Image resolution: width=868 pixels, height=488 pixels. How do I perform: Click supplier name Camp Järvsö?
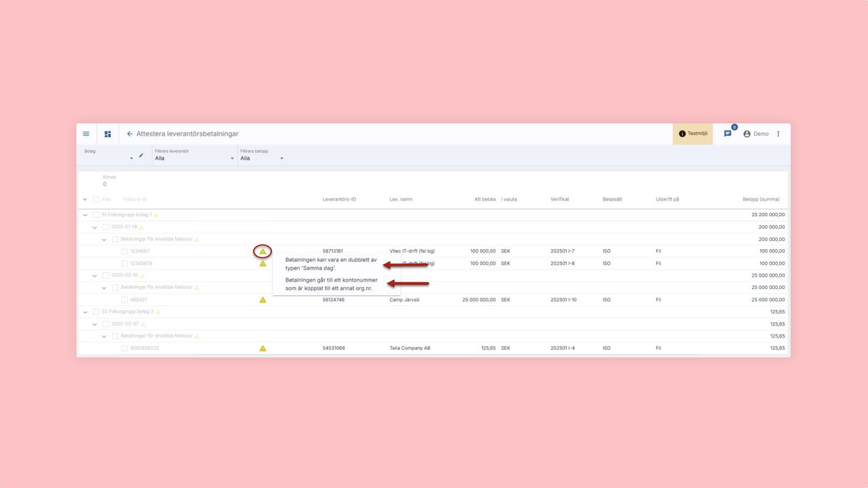coord(404,300)
